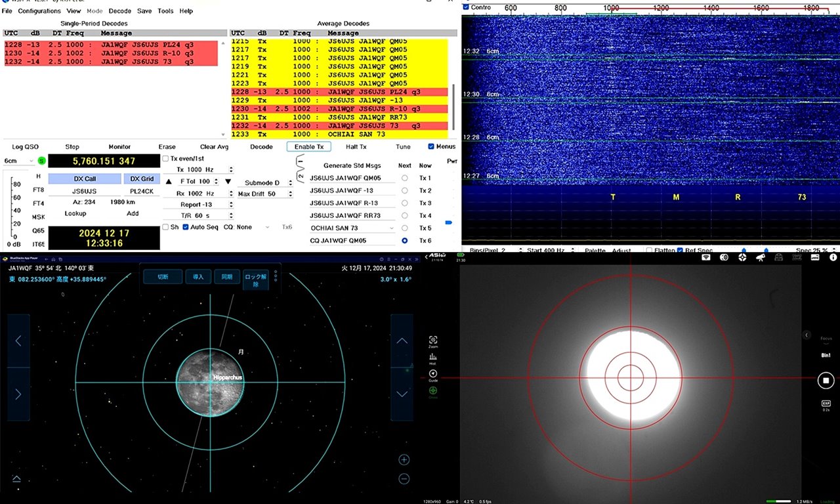Open the File menu
Viewport: 840px width, 504px height.
point(7,11)
